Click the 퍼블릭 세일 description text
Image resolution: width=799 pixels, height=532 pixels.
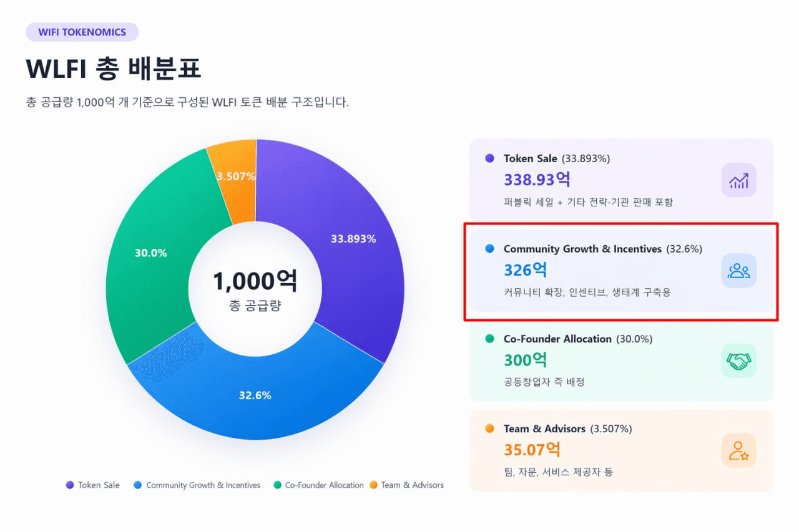point(588,202)
